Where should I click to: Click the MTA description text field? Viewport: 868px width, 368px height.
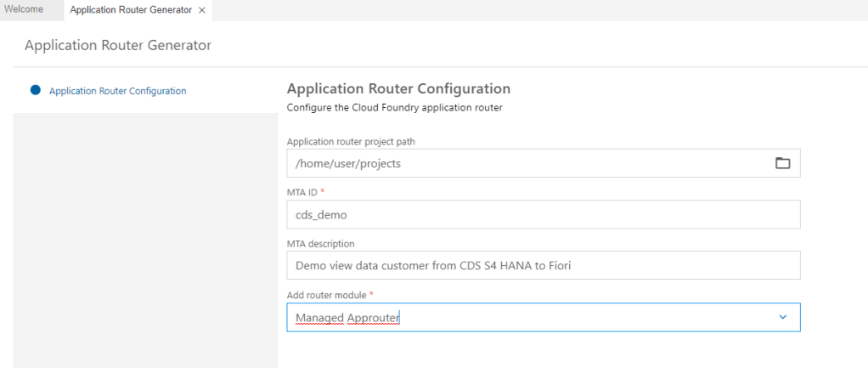click(x=544, y=265)
